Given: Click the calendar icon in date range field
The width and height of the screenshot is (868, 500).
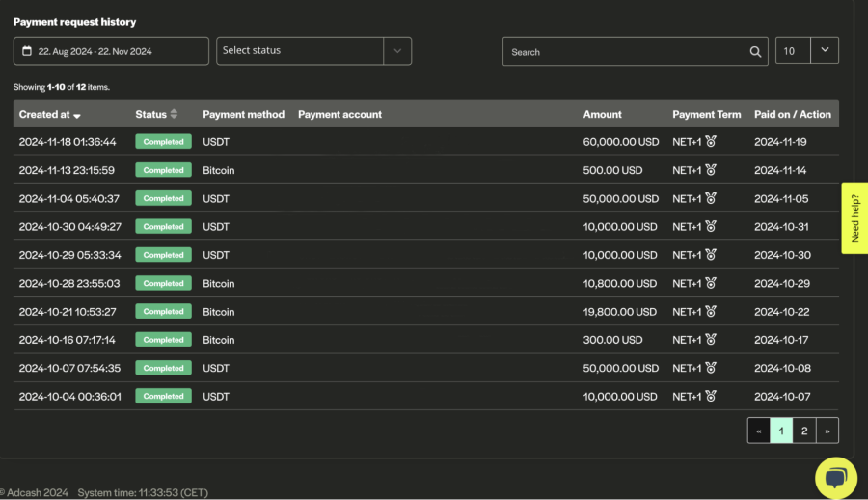Looking at the screenshot, I should (x=27, y=51).
